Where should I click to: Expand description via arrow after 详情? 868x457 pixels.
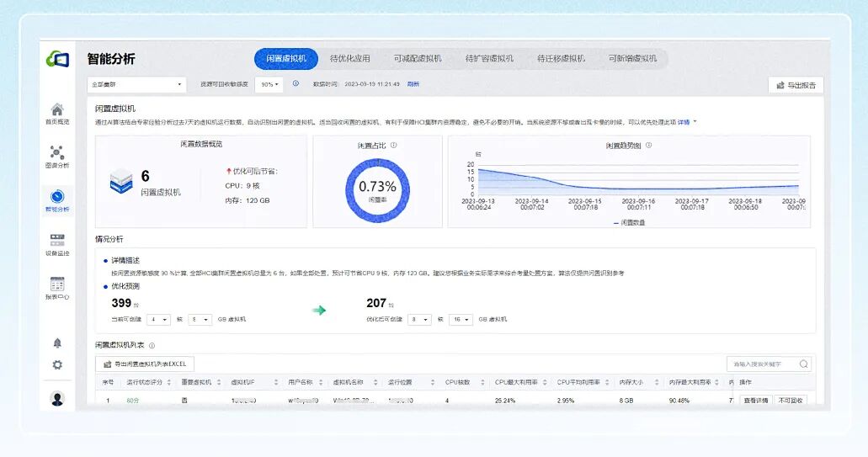695,122
